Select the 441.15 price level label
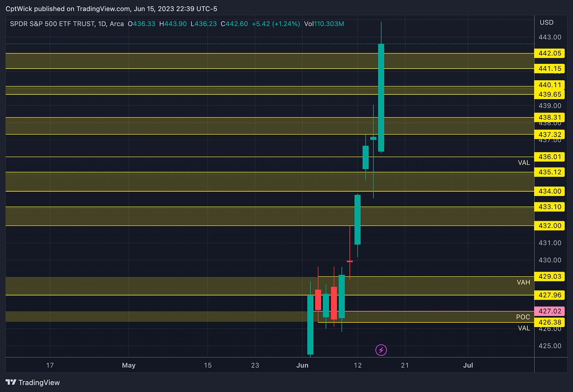The width and height of the screenshot is (573, 392). 549,68
